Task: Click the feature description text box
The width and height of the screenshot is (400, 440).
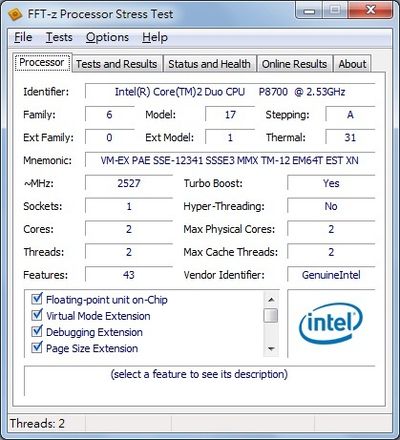Action: pos(200,381)
